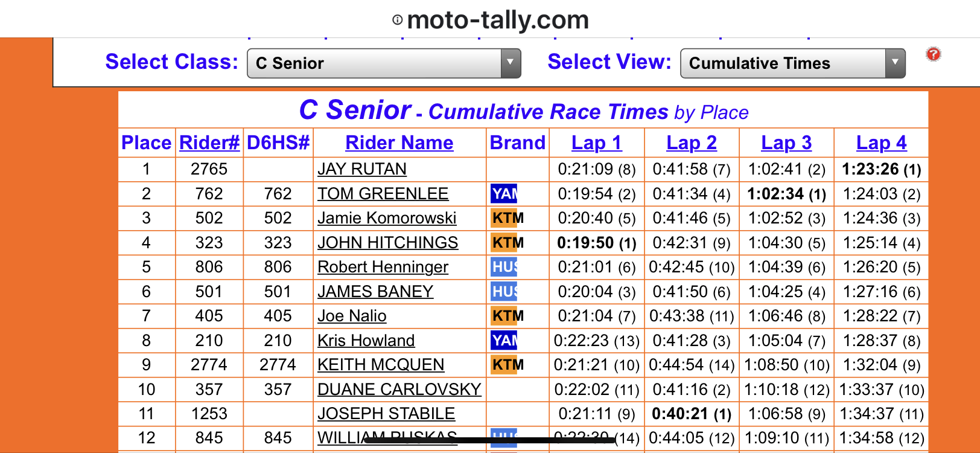This screenshot has width=980, height=453.
Task: Open the Select Class dropdown showing C Senior
Action: coord(384,63)
